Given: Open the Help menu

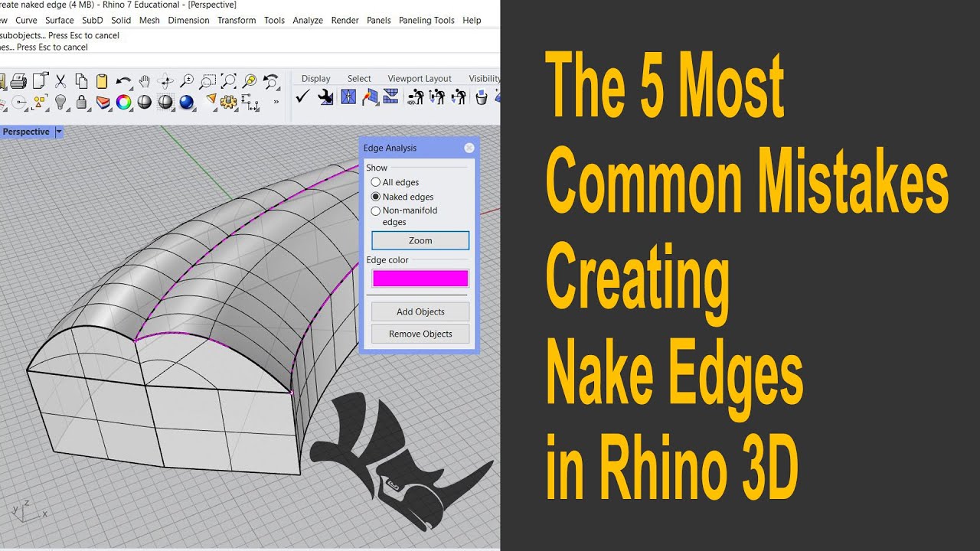Looking at the screenshot, I should [472, 20].
